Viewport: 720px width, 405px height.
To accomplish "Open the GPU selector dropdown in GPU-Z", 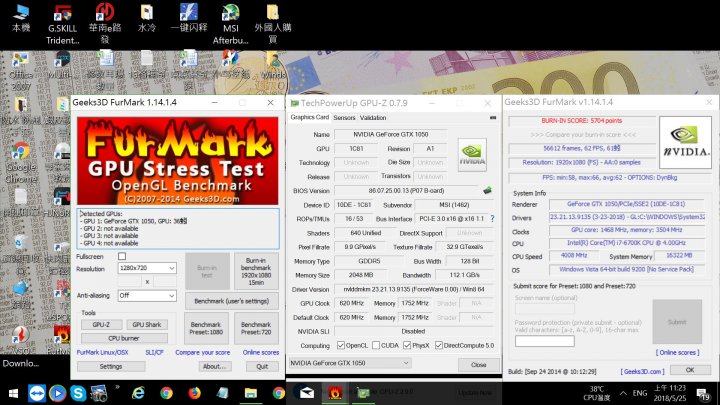I will pyautogui.click(x=350, y=363).
